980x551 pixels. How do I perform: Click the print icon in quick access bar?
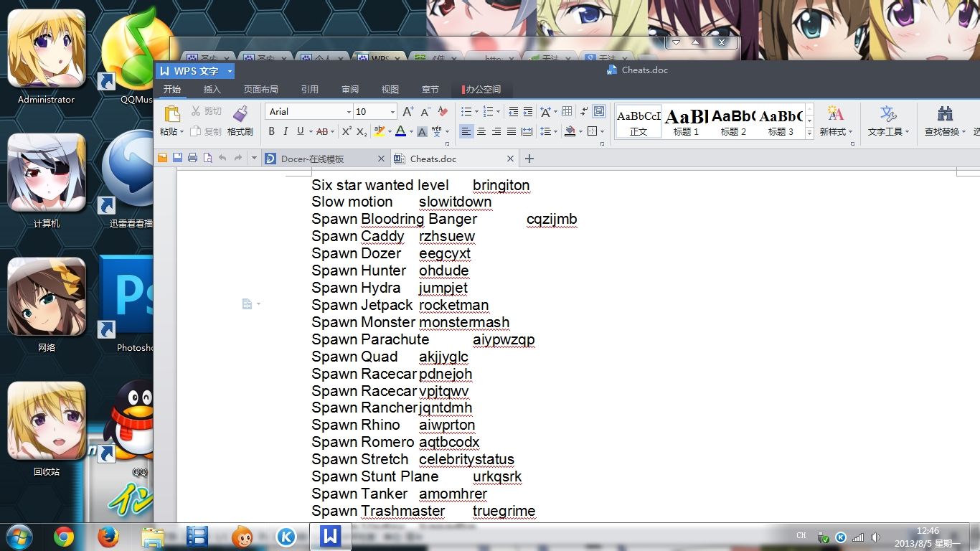coord(192,159)
